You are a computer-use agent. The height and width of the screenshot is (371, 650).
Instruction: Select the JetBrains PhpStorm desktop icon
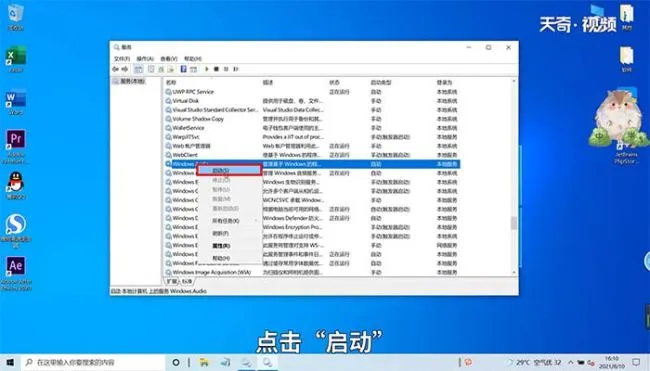coord(626,152)
